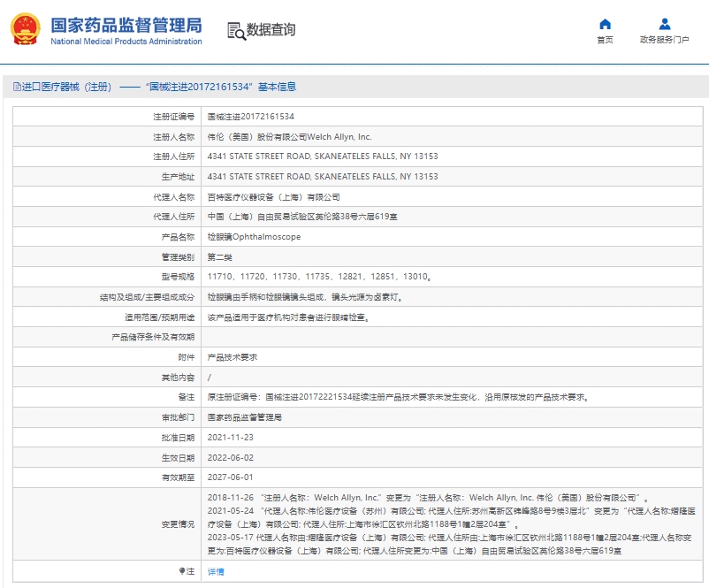Click the 结构及组成/主要组成成分 label
Screen dimensions: 709x588
[147, 297]
